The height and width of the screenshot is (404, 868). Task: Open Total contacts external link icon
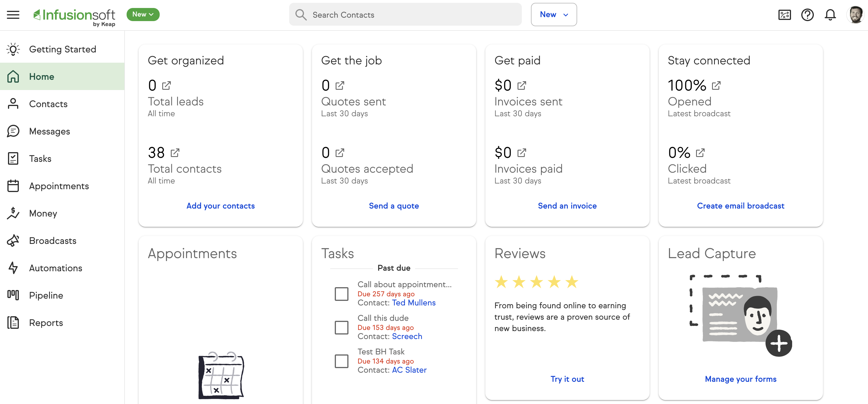pos(175,153)
